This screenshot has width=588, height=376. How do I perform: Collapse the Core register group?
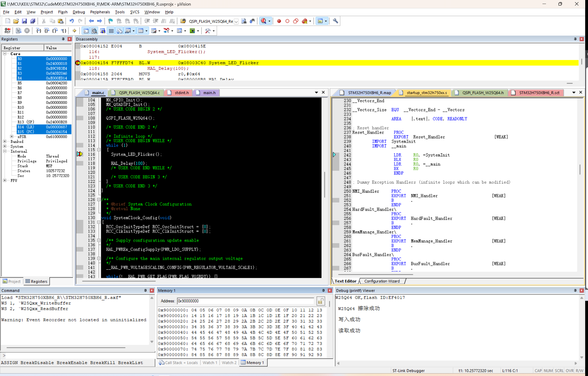pos(5,53)
